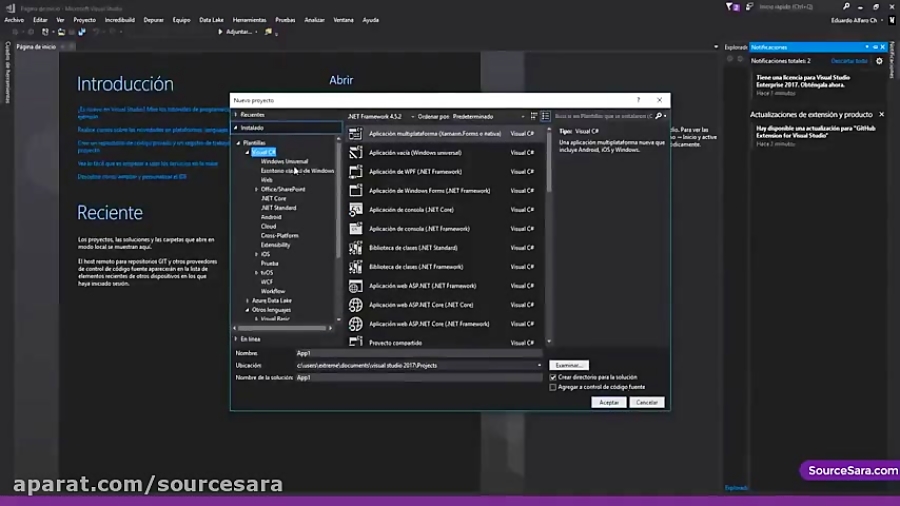This screenshot has width=900, height=506.
Task: Select the Proyecto compartido template icon
Action: coord(355,342)
